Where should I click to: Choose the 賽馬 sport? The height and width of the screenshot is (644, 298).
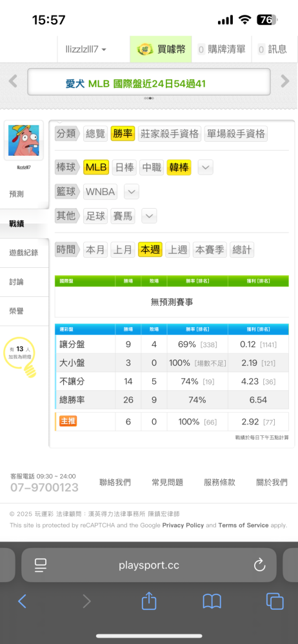pyautogui.click(x=123, y=216)
